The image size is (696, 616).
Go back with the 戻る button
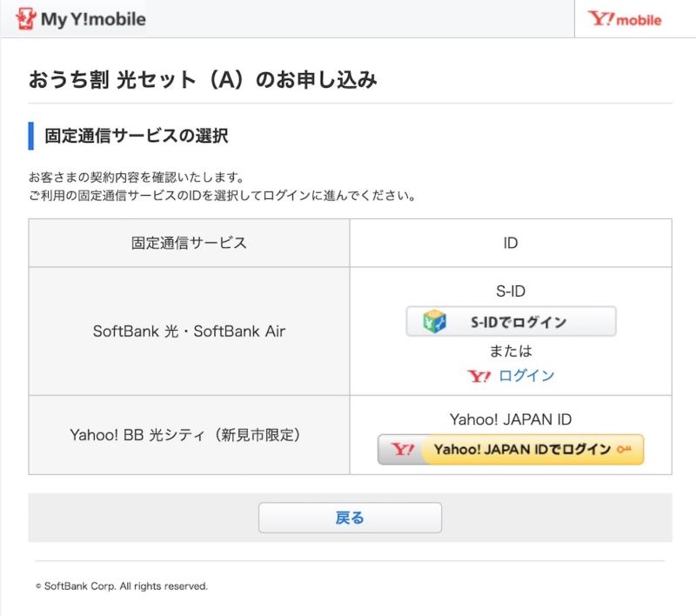(350, 518)
